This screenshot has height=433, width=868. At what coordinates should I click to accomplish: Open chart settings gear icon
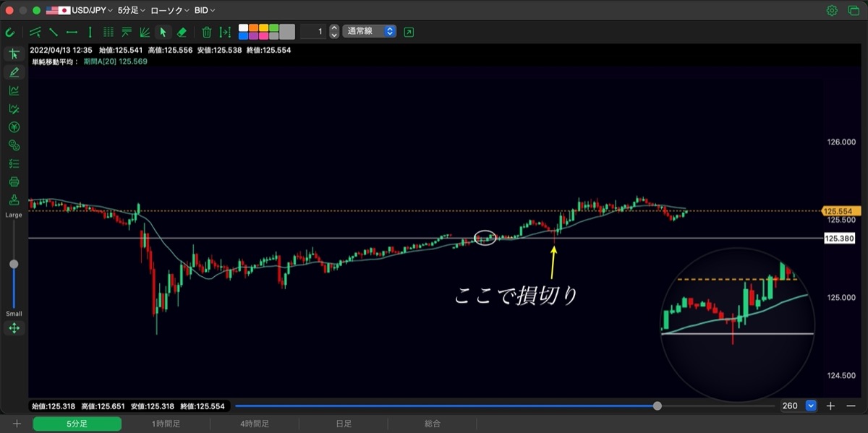coord(832,11)
